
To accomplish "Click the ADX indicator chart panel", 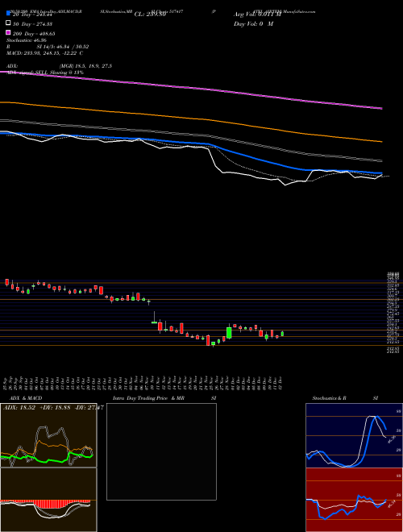I will (x=48, y=435).
